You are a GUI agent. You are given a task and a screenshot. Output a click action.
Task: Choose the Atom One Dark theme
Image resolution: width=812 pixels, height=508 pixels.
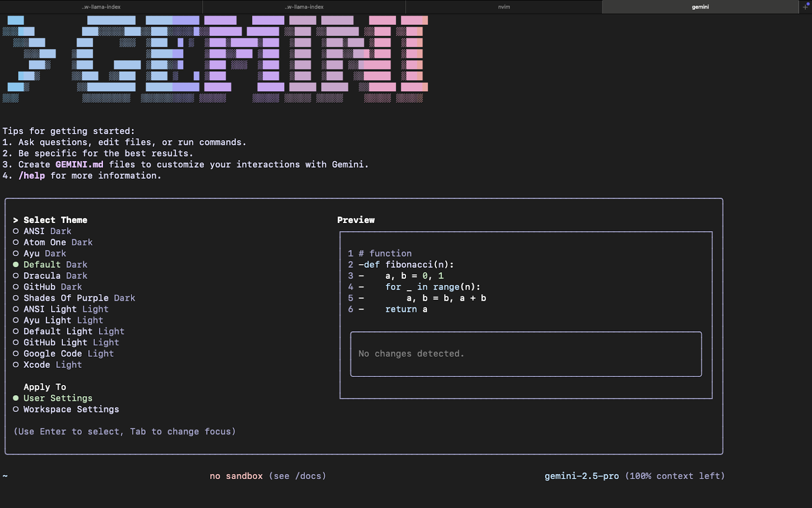click(53, 242)
